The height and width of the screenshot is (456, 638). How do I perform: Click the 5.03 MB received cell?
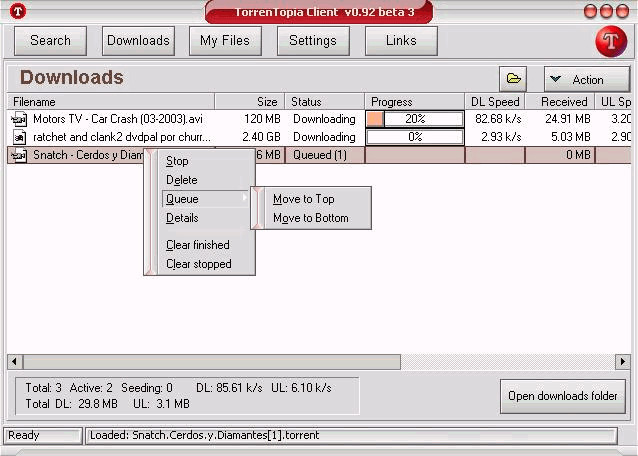click(570, 137)
